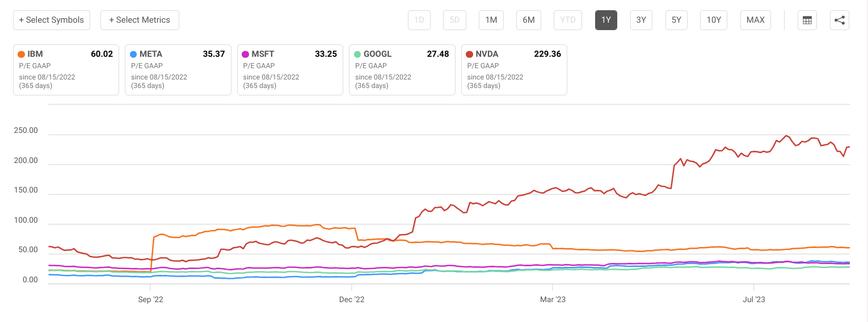Click the META value 35.37
The image size is (868, 322).
(x=214, y=54)
